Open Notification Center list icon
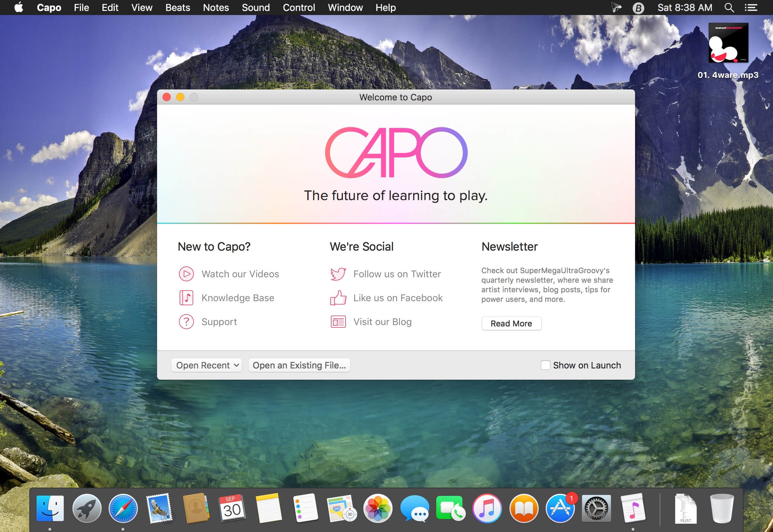 751,8
